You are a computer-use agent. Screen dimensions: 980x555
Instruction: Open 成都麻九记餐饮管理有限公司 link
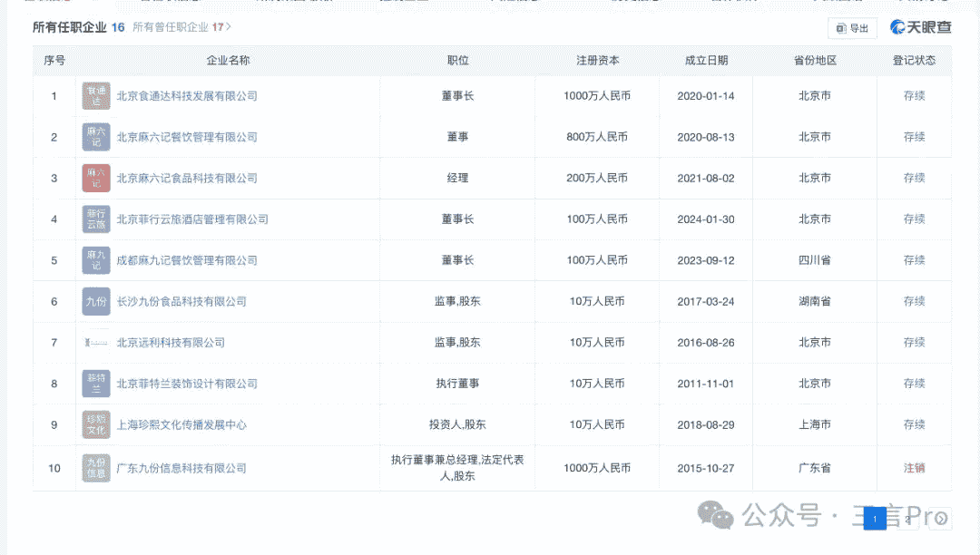(x=187, y=260)
